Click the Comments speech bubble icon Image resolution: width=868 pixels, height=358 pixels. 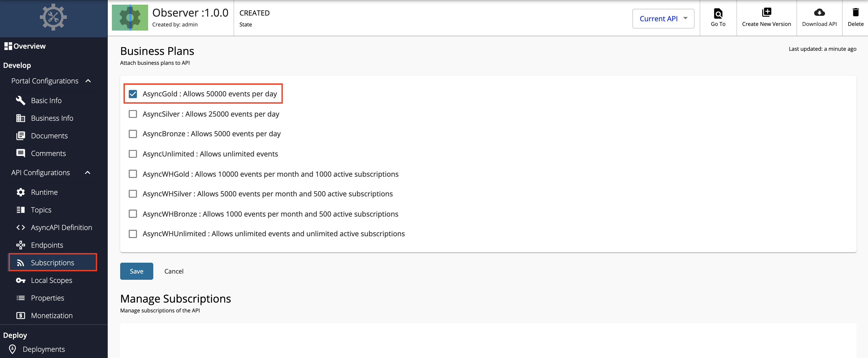tap(20, 153)
